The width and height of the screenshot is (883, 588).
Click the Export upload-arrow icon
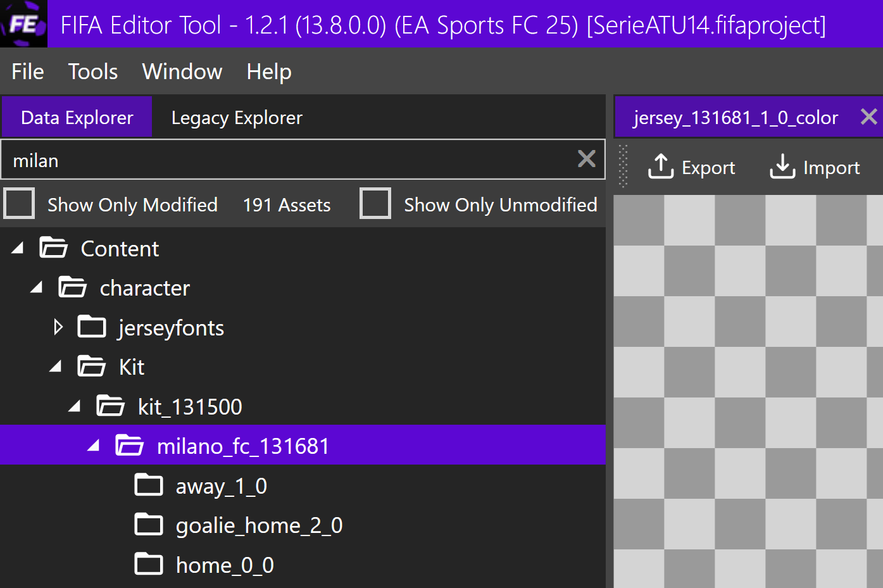pos(661,167)
